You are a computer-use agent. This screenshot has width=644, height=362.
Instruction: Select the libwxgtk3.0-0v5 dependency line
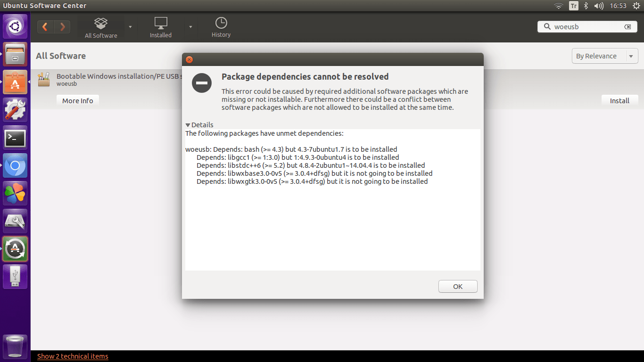[312, 181]
